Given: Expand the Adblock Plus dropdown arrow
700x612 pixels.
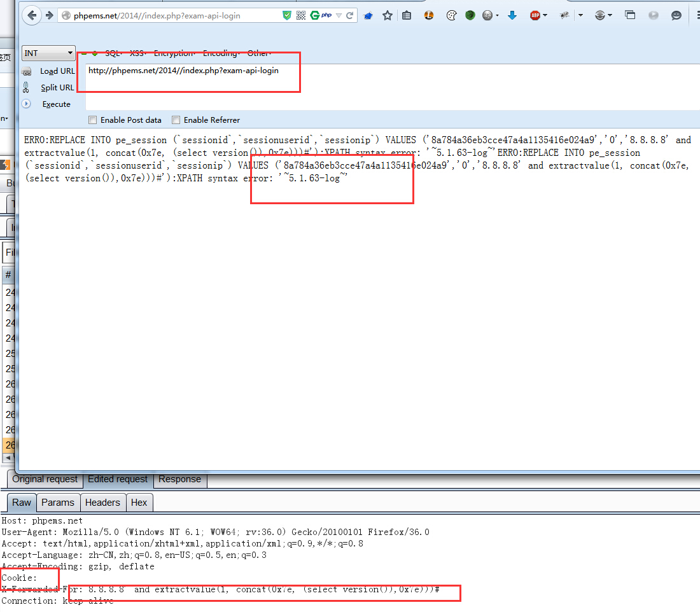Looking at the screenshot, I should pos(545,16).
